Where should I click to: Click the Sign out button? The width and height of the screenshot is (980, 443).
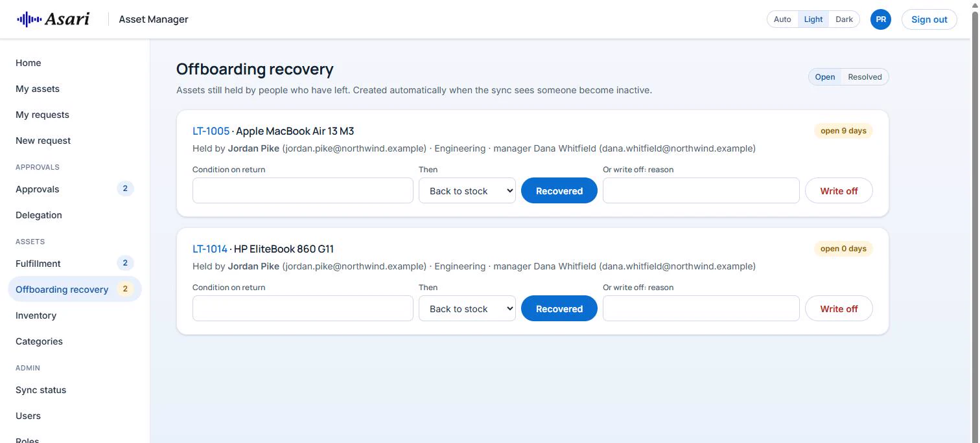tap(929, 19)
